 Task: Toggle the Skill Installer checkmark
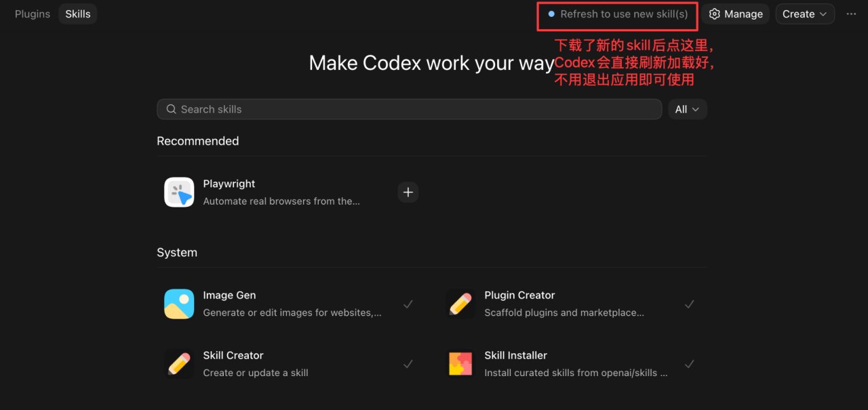click(690, 364)
